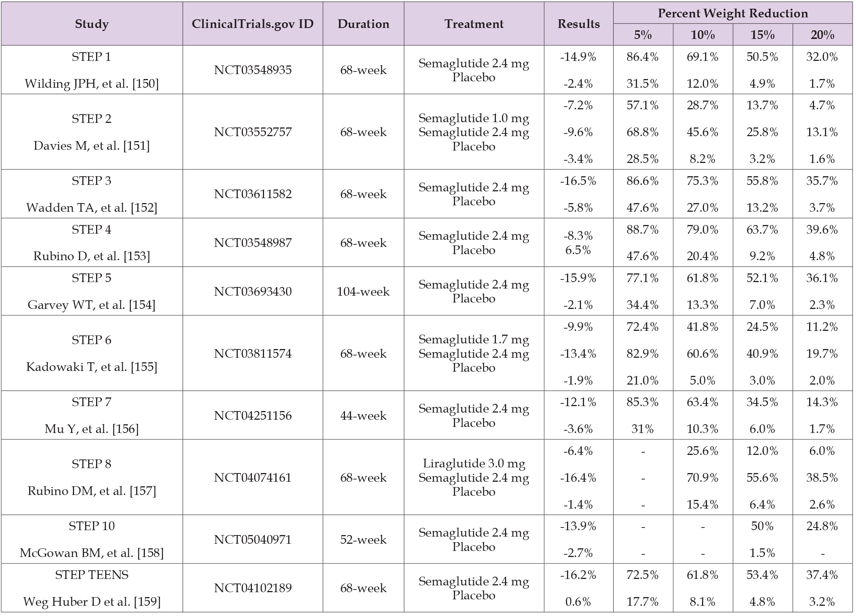Click trial ID NCT05040971
Screen dimensions: 856x616
252,540
